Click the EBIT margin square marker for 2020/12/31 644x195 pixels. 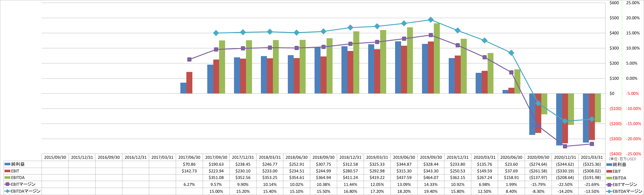(x=565, y=146)
